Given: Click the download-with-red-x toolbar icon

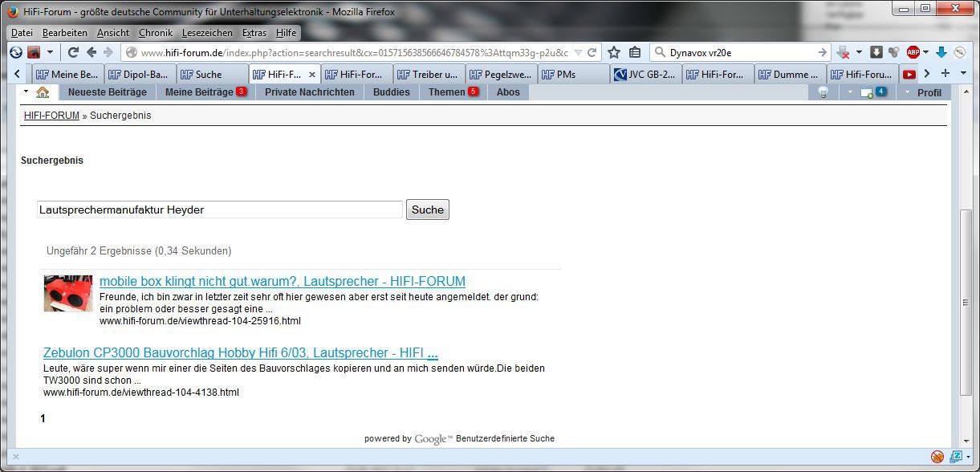Looking at the screenshot, I should click(843, 52).
